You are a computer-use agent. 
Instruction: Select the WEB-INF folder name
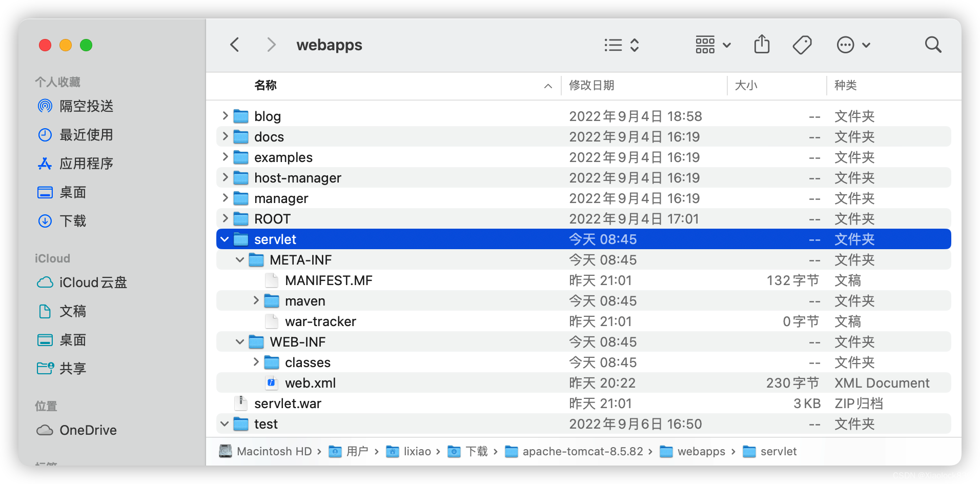point(298,342)
